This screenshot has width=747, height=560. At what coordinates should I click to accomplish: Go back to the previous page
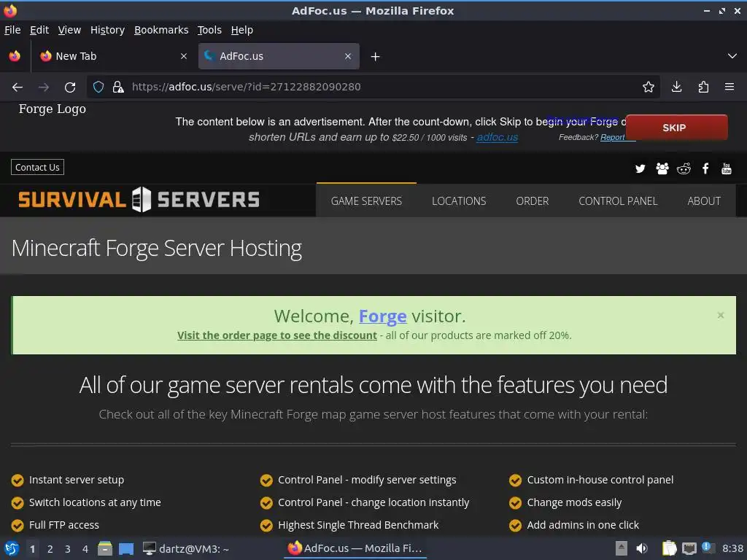pyautogui.click(x=18, y=87)
